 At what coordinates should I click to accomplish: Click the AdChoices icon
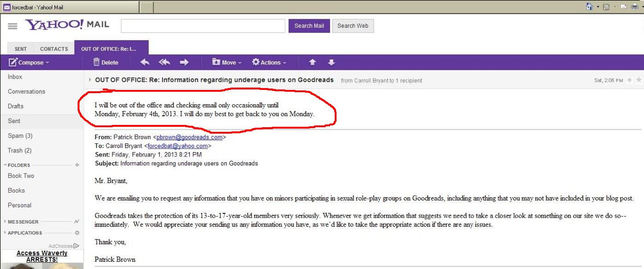[77, 246]
